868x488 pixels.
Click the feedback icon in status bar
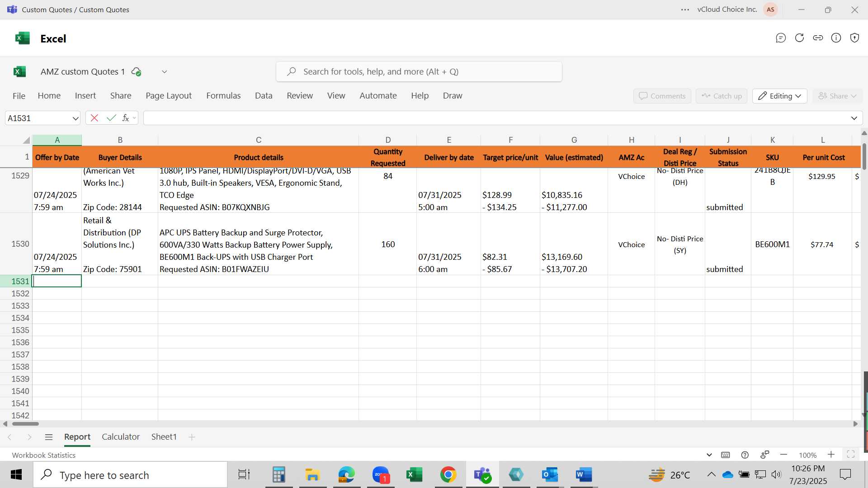pos(764,455)
